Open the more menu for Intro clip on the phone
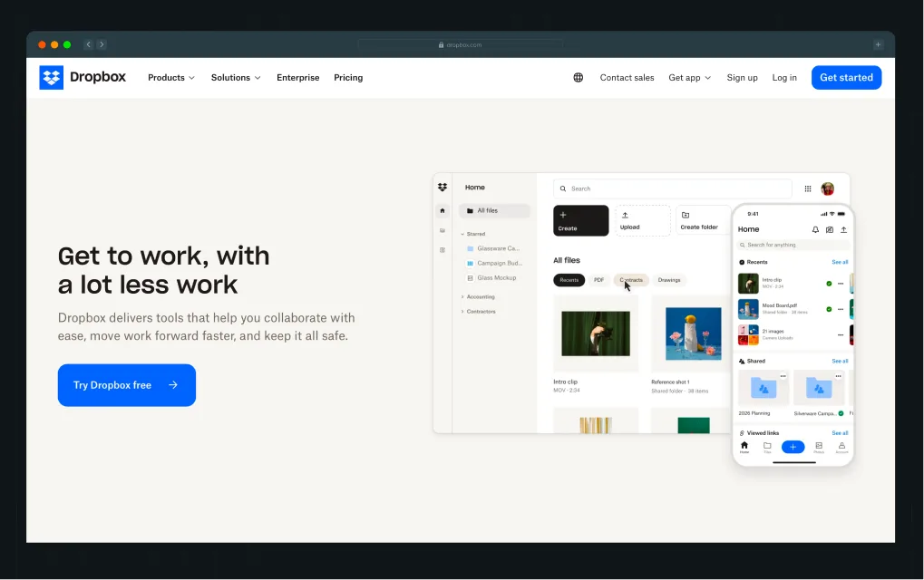This screenshot has width=924, height=580. pyautogui.click(x=841, y=284)
